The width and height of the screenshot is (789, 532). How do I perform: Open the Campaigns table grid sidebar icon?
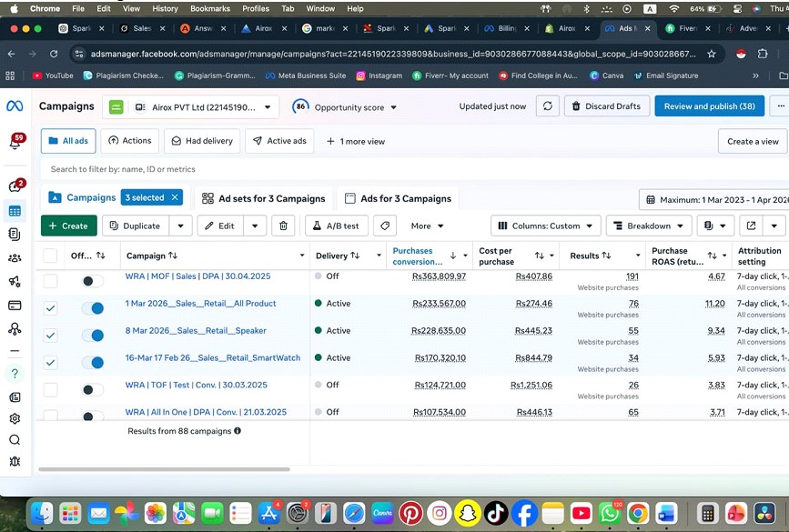15,211
